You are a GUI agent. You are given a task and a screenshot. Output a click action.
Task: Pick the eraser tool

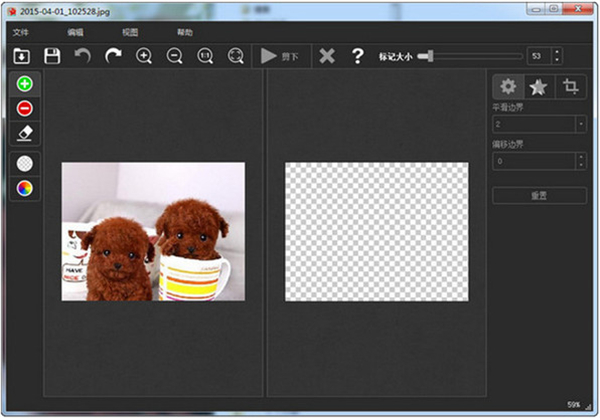25,132
